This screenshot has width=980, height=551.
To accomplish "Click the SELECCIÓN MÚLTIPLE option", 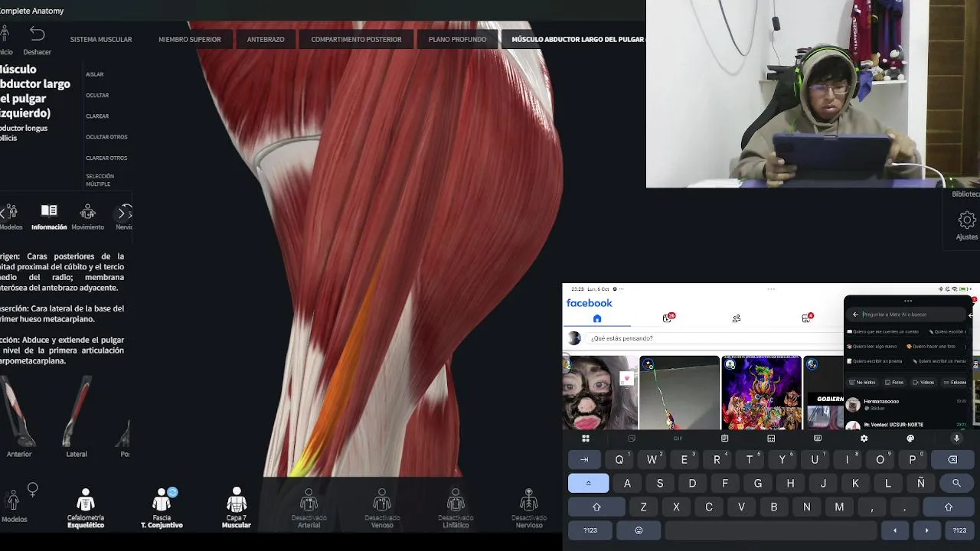I will [x=100, y=180].
